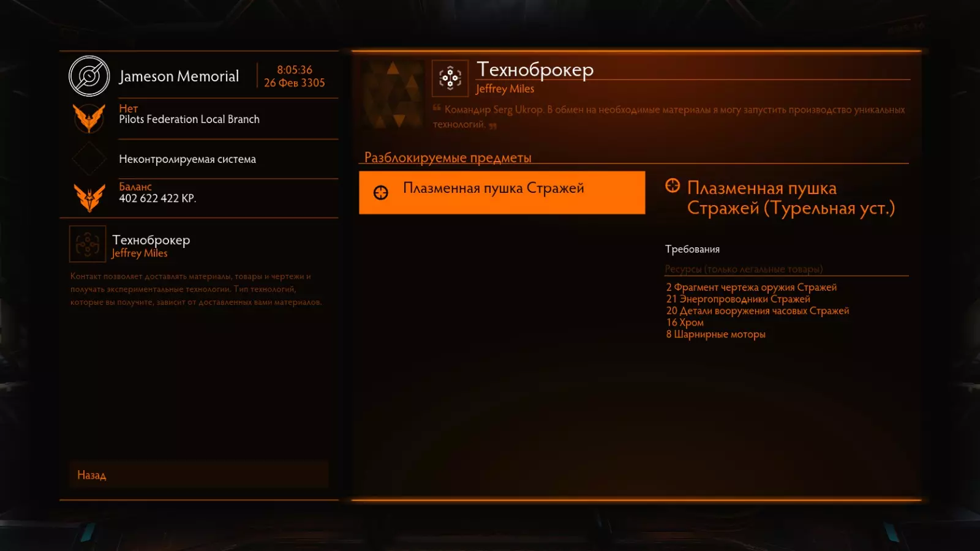Click the Детали вооружения часовых Стражей requirement
The height and width of the screenshot is (551, 980).
pyautogui.click(x=758, y=310)
